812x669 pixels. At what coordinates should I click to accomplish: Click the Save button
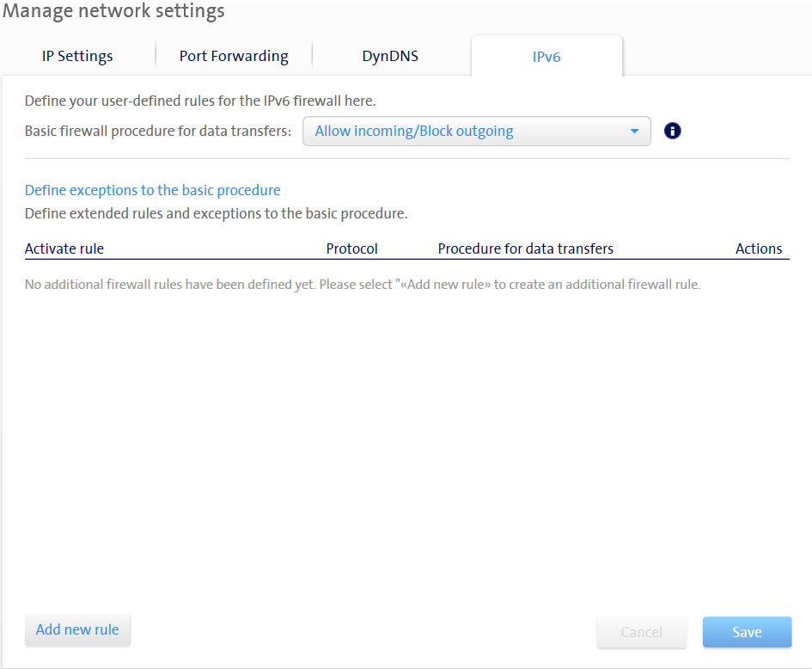[747, 632]
